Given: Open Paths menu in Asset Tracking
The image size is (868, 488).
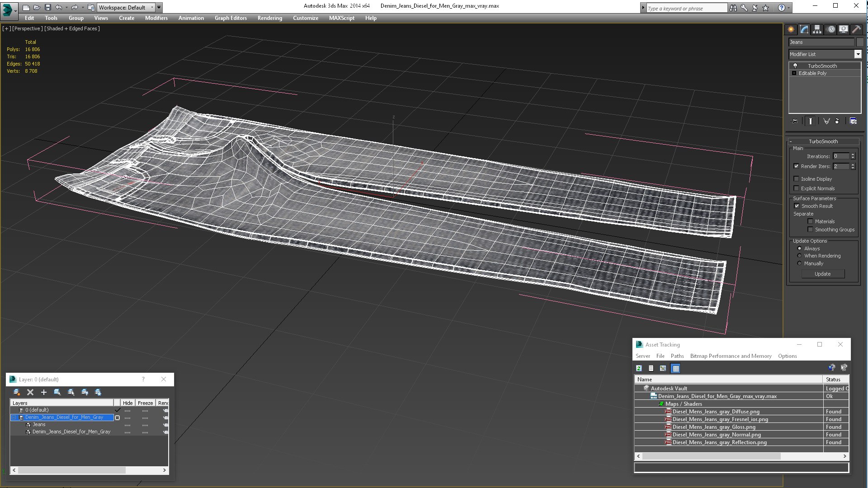Looking at the screenshot, I should pos(677,356).
